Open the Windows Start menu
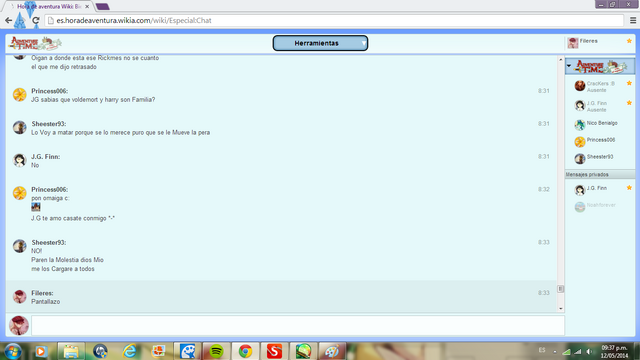This screenshot has height=360, width=640. coord(13,351)
